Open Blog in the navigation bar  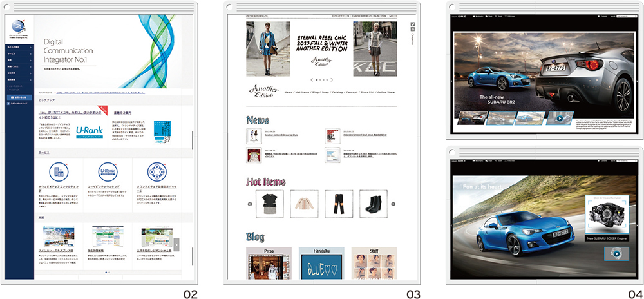tap(315, 92)
